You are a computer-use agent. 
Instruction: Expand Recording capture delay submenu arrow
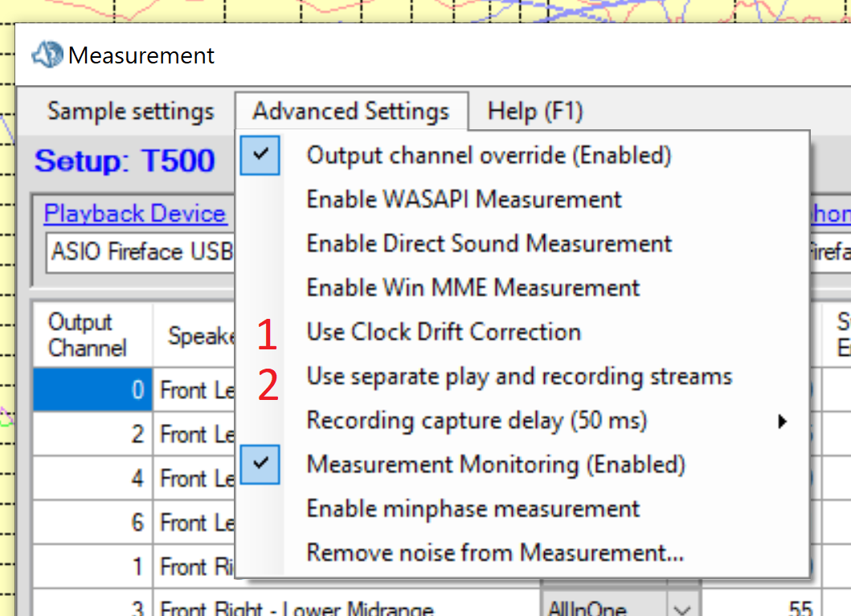782,421
